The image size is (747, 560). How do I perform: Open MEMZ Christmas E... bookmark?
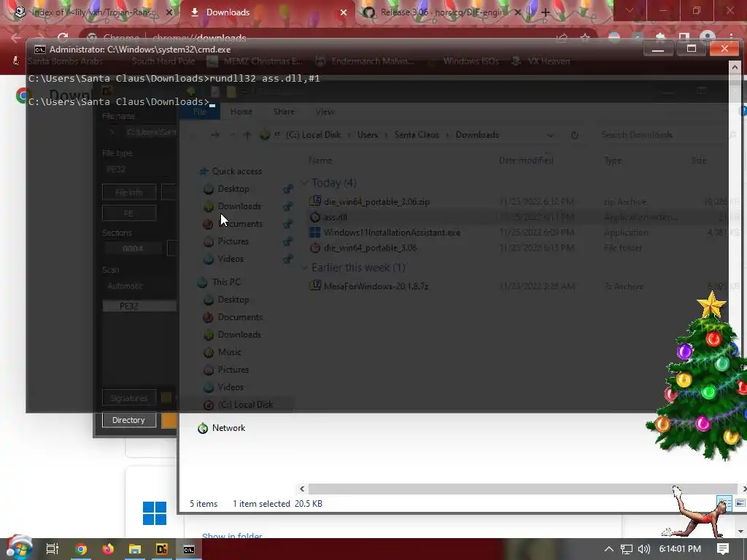coord(256,61)
